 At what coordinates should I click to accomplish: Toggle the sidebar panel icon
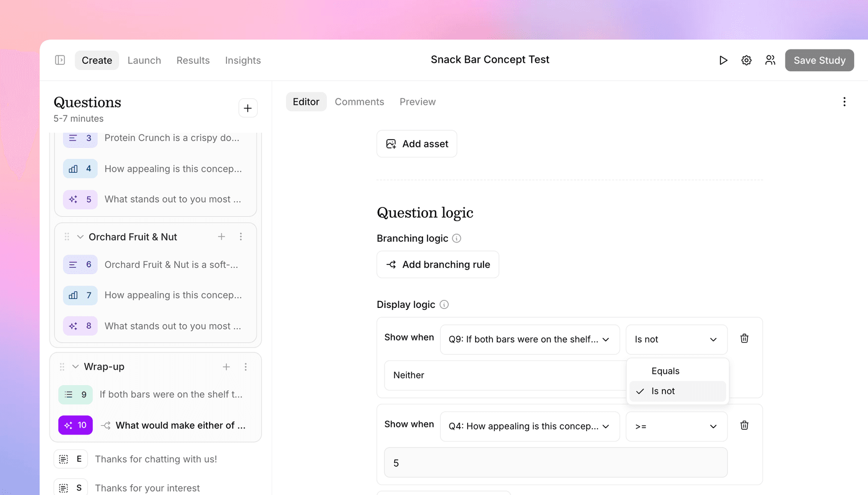60,60
